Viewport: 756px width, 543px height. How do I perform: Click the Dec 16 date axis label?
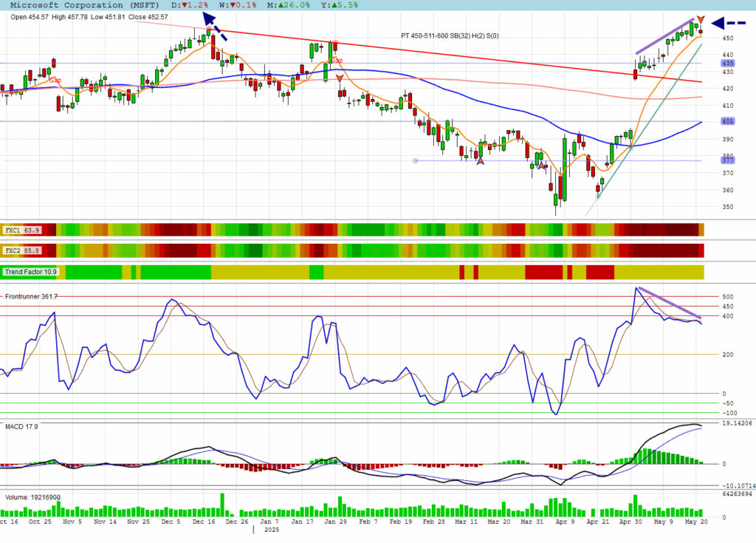coord(204,522)
